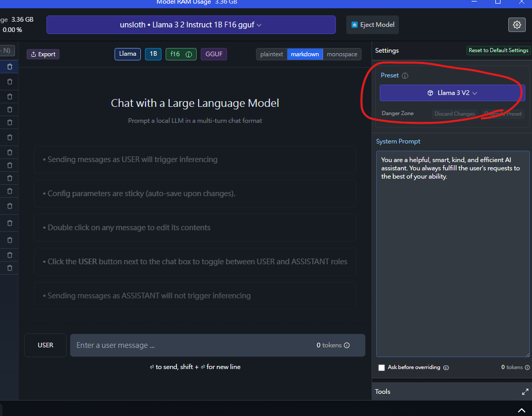Enable the Ask before overriding checkbox
Viewport: 532px width, 416px height.
point(381,367)
